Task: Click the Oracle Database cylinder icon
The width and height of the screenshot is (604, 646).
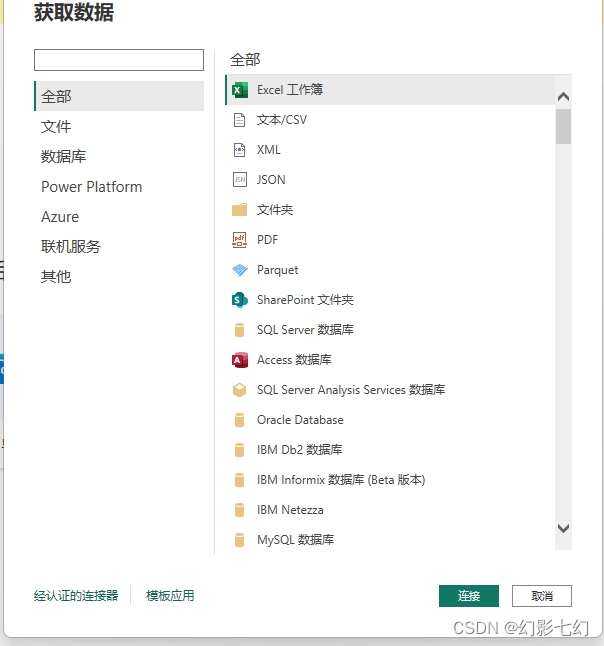Action: click(239, 420)
